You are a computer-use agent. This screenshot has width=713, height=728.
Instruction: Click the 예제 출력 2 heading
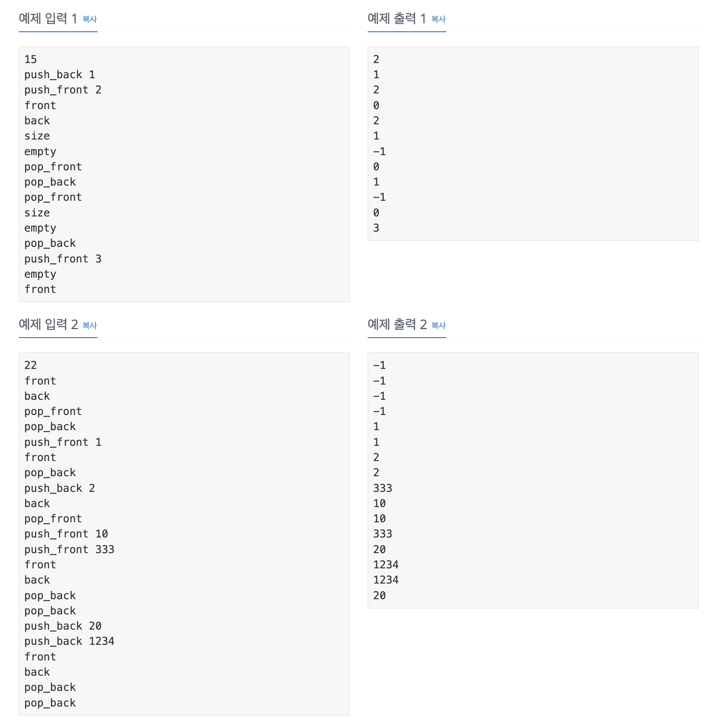pyautogui.click(x=397, y=325)
